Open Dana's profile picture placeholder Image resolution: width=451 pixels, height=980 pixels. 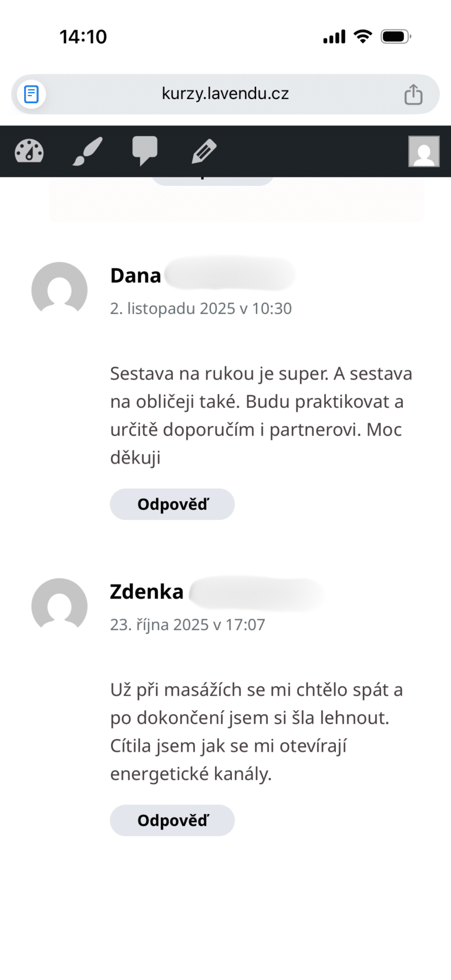[x=59, y=290]
